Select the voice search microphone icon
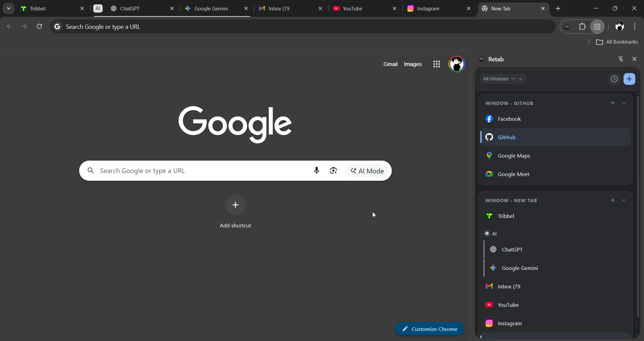 click(x=317, y=170)
